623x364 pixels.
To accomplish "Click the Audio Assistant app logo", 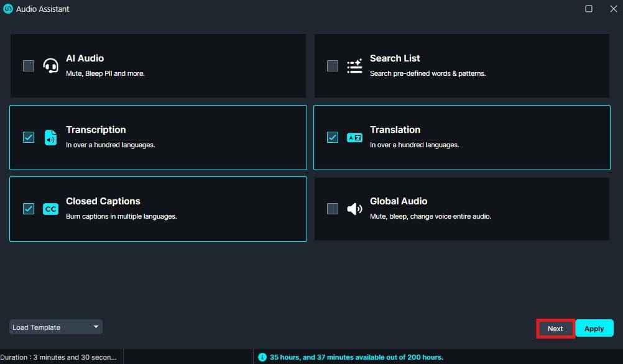I will pos(8,9).
